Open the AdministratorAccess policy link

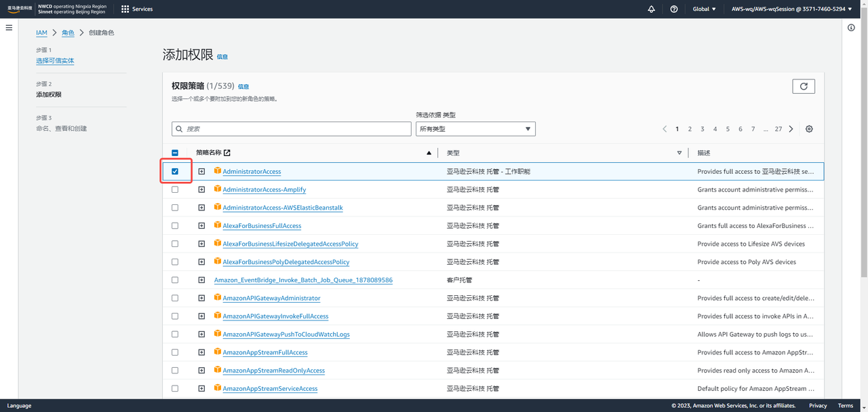coord(252,172)
